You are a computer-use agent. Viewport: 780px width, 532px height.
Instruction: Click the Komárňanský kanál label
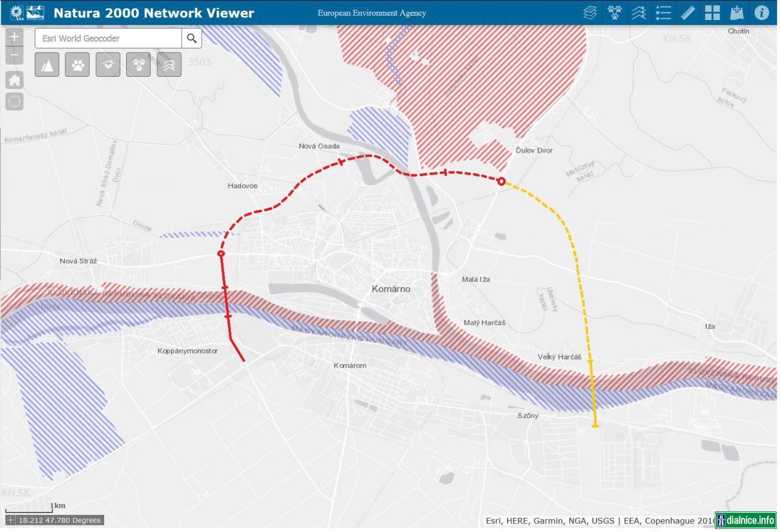[x=35, y=135]
